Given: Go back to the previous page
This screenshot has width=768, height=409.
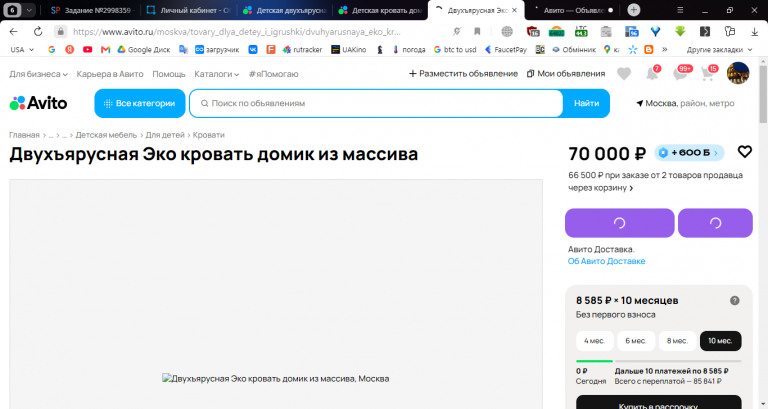Looking at the screenshot, I should coord(13,31).
